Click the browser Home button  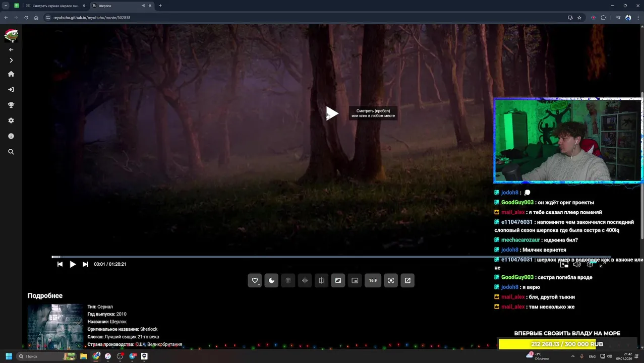click(36, 18)
